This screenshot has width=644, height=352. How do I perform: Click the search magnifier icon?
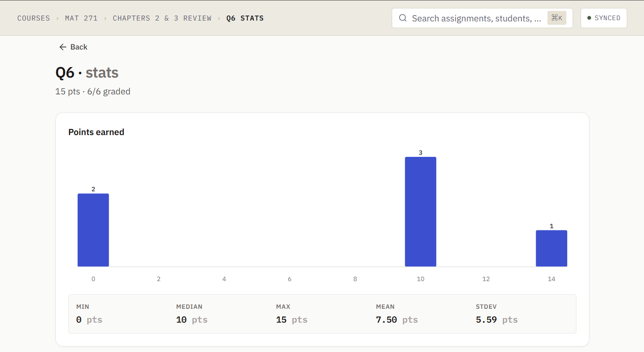pos(403,18)
